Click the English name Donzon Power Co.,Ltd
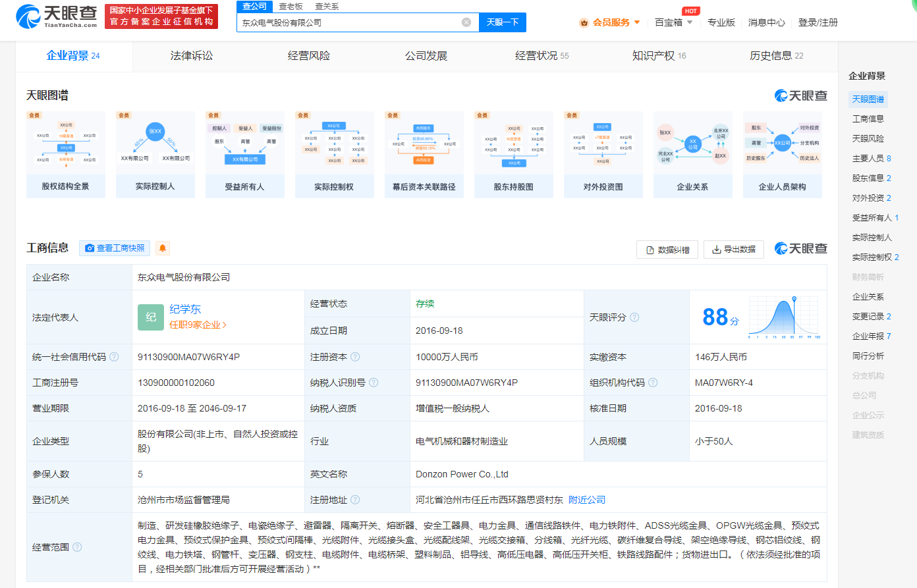This screenshot has height=588, width=917. (x=462, y=474)
